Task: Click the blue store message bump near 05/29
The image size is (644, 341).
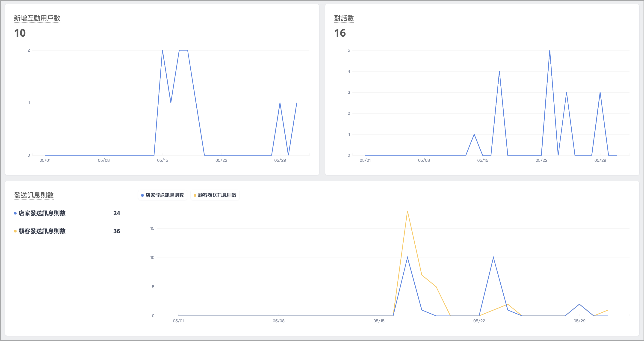Action: [x=579, y=304]
